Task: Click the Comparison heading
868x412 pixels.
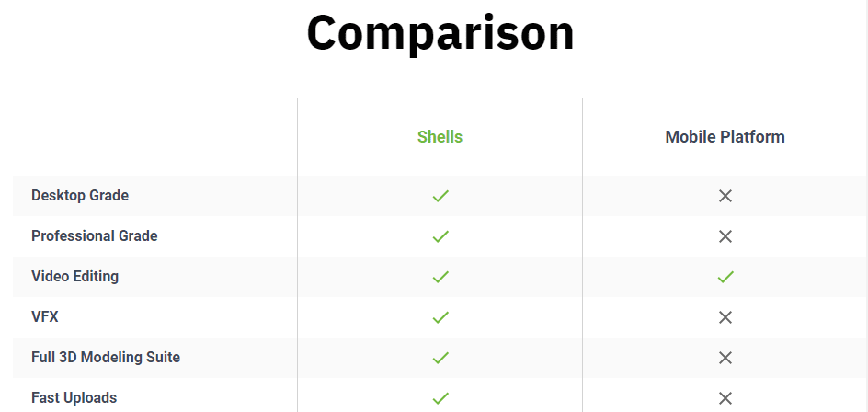Action: 440,33
